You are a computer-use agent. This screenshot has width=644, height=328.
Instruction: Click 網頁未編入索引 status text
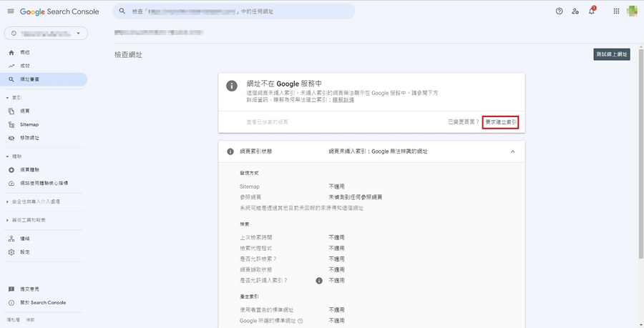(378, 151)
